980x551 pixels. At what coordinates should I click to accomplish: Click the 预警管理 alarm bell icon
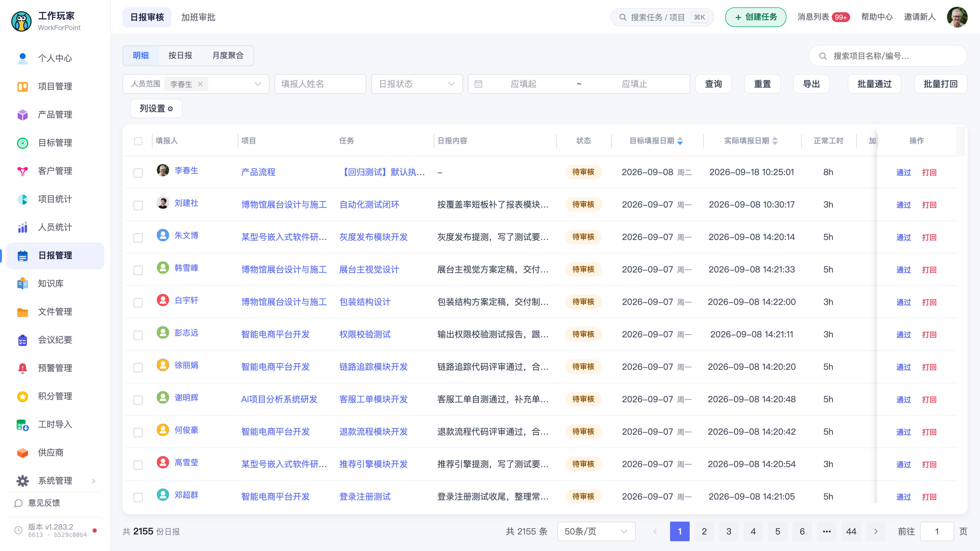(x=22, y=368)
